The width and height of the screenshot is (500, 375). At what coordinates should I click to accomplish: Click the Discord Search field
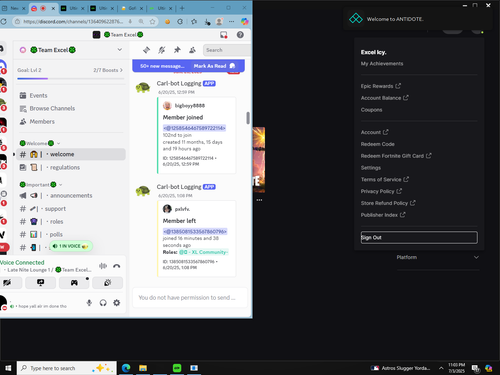[x=227, y=50]
